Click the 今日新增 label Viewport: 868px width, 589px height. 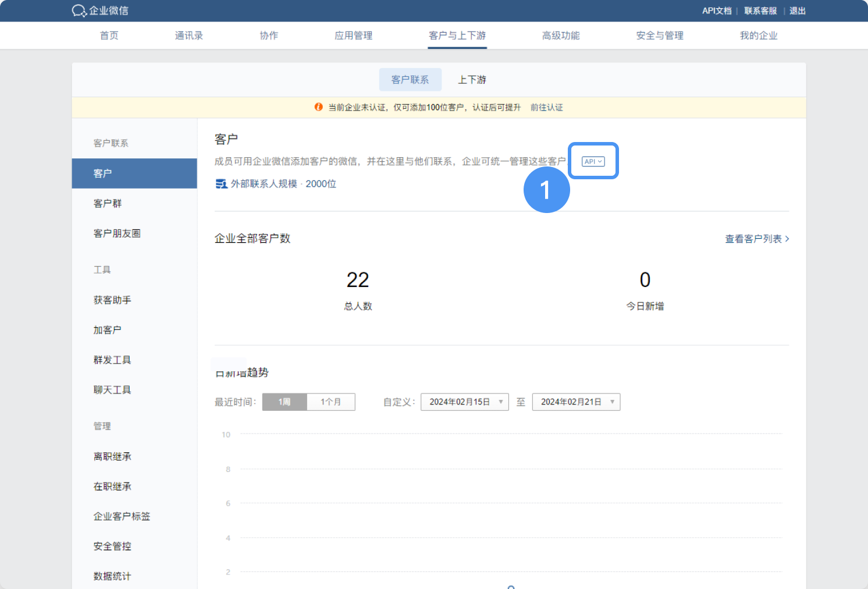tap(645, 306)
